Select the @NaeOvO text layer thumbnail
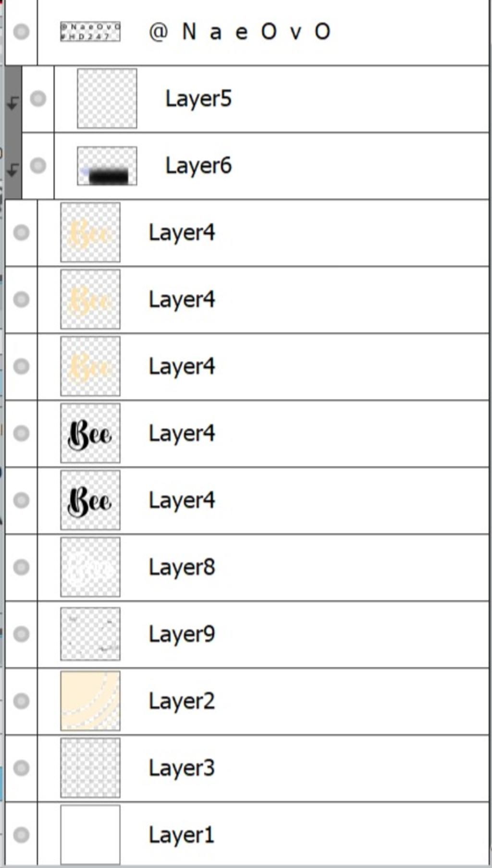This screenshot has height=868, width=492. (x=90, y=32)
